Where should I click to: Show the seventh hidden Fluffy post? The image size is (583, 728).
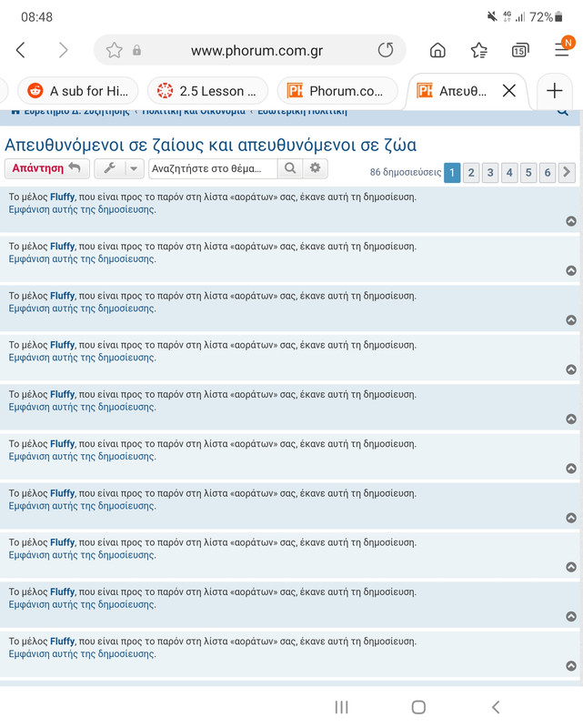(82, 506)
